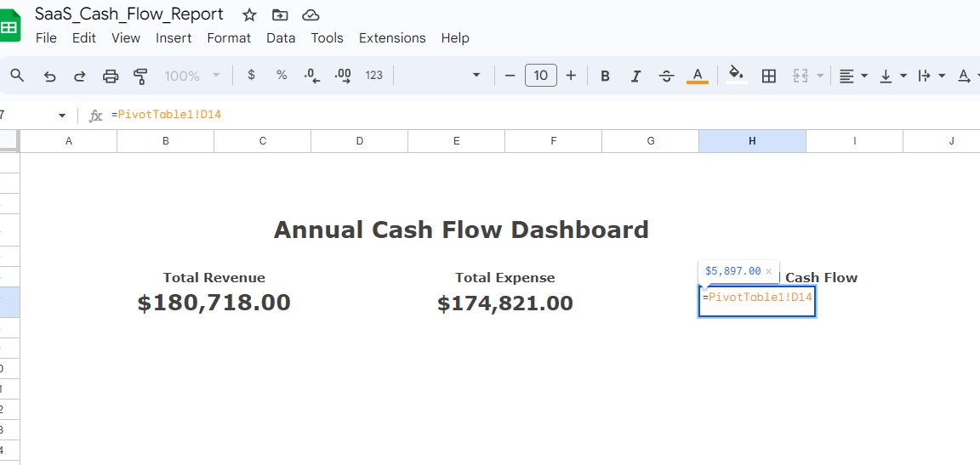Screen dimensions: 980x465
Task: Format as percent
Action: [x=282, y=76]
